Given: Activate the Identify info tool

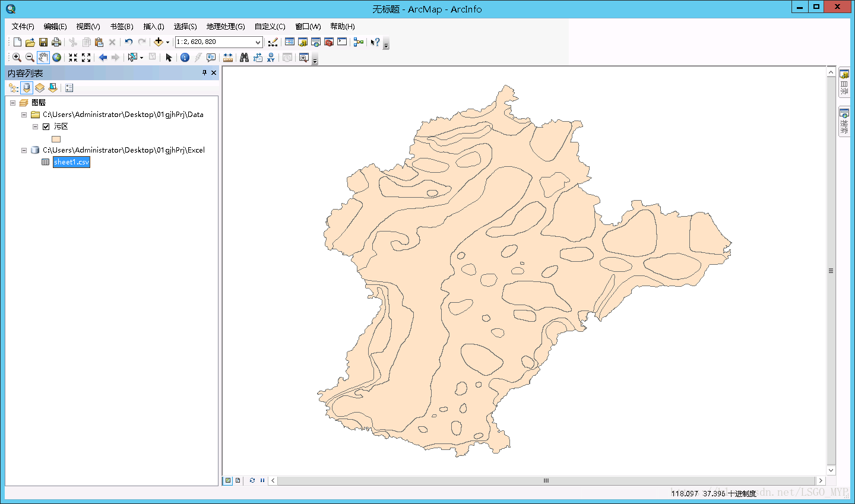Looking at the screenshot, I should pyautogui.click(x=185, y=58).
